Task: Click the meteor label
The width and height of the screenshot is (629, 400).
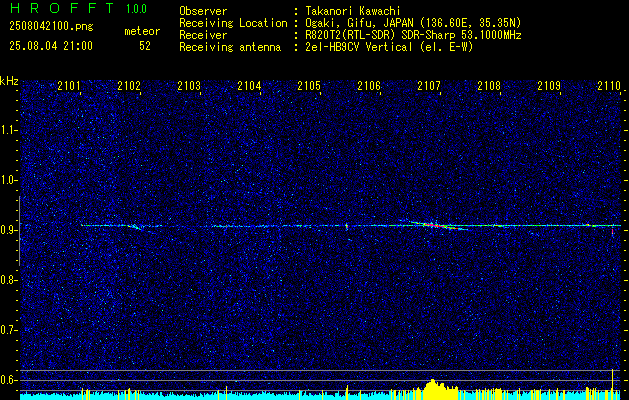Action: (142, 31)
